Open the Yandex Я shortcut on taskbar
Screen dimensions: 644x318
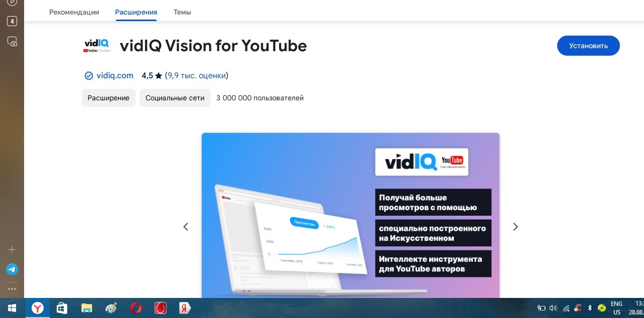[x=185, y=308]
